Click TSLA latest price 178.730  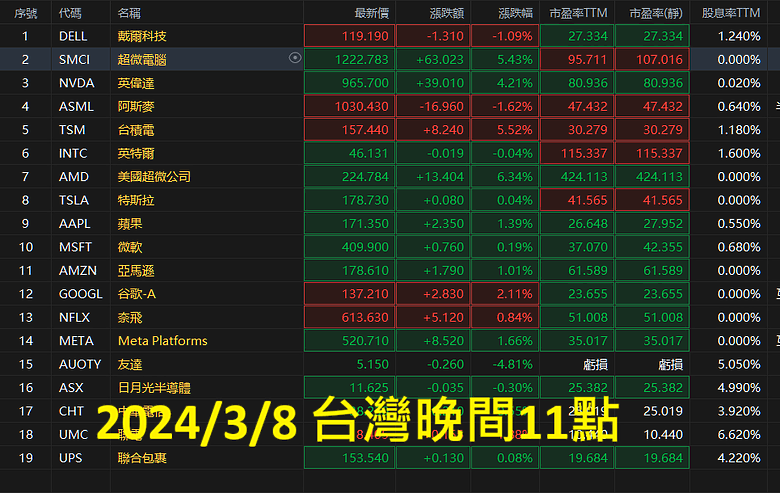365,200
